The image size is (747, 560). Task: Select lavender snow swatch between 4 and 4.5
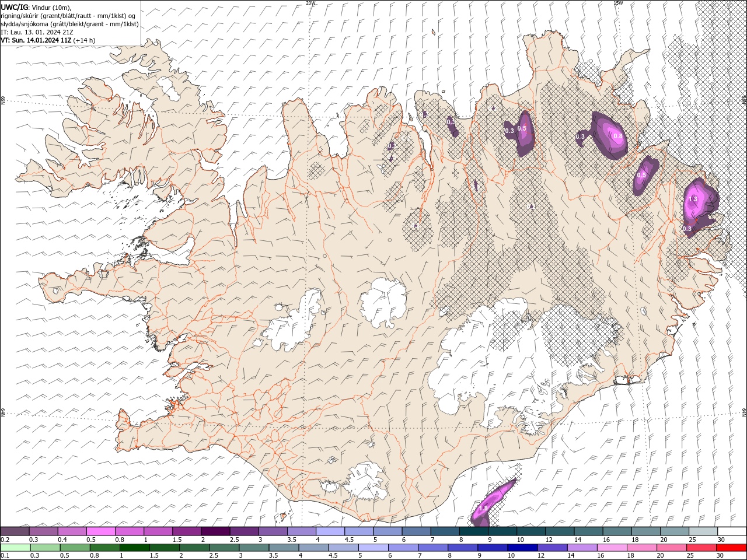[330, 531]
